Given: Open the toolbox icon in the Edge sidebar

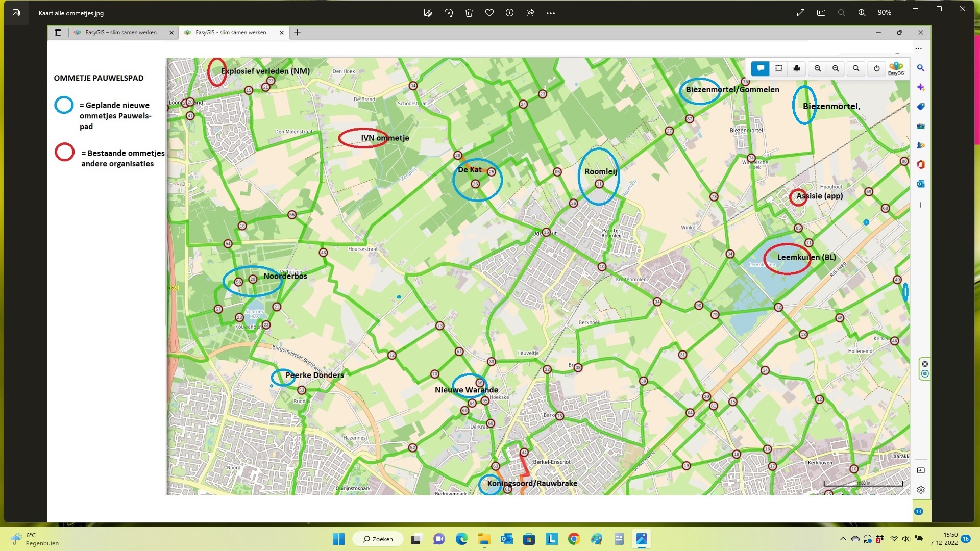Looking at the screenshot, I should [921, 126].
